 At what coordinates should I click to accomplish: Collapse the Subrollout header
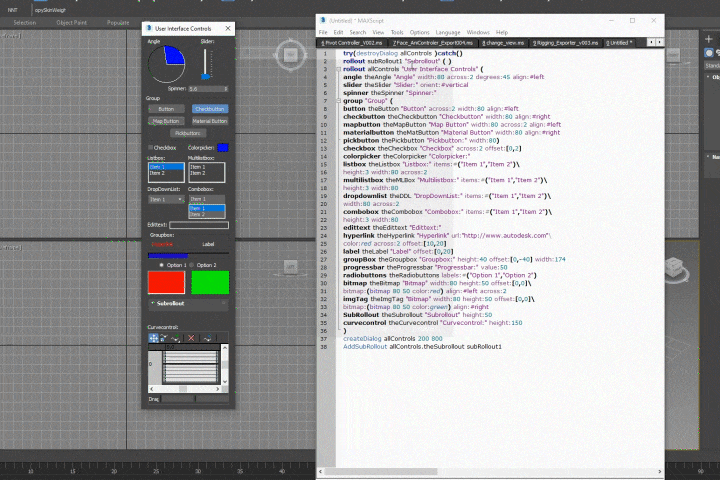point(188,304)
